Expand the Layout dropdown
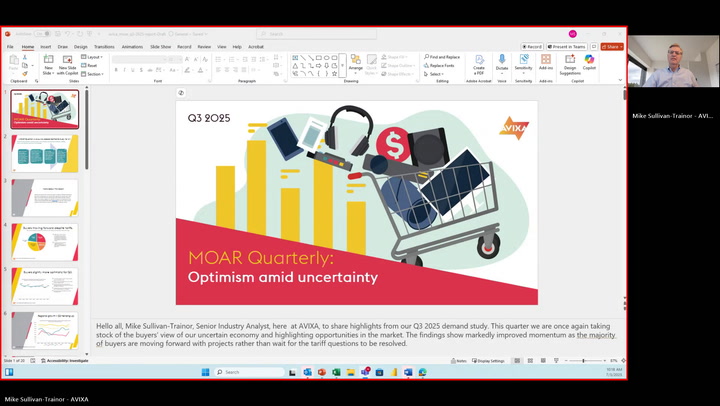 pyautogui.click(x=92, y=57)
